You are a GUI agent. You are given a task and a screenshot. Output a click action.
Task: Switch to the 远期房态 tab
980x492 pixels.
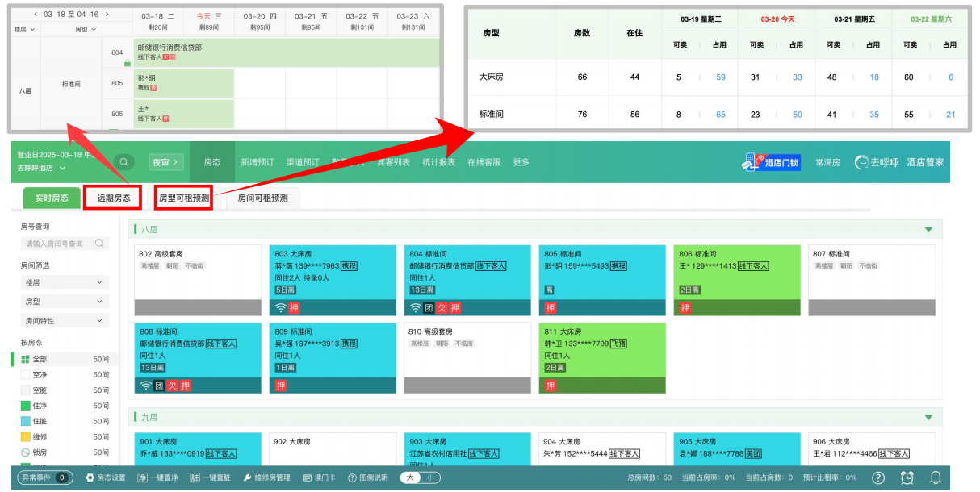pos(112,198)
